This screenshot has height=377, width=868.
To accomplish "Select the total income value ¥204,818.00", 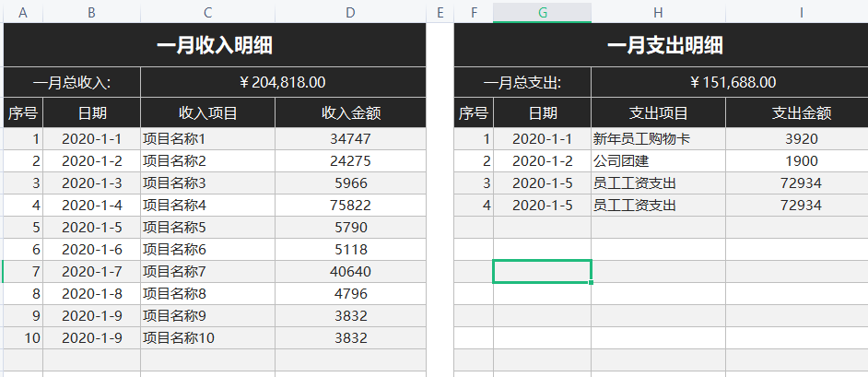I will pos(283,82).
